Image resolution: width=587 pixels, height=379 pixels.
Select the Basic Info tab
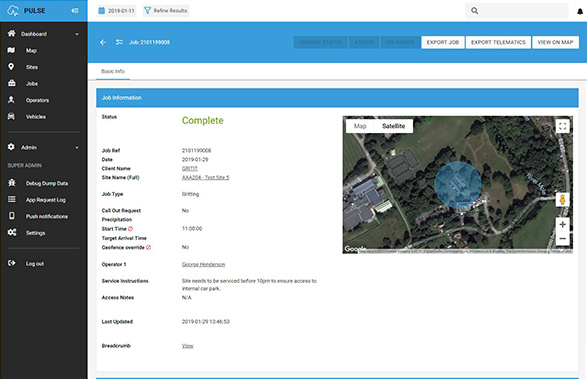tap(113, 71)
